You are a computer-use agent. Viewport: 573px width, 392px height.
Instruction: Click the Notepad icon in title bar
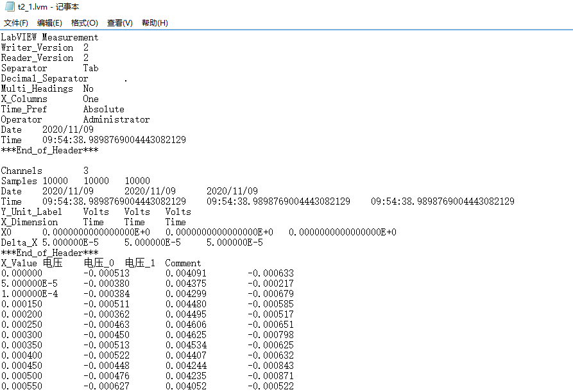point(10,6)
